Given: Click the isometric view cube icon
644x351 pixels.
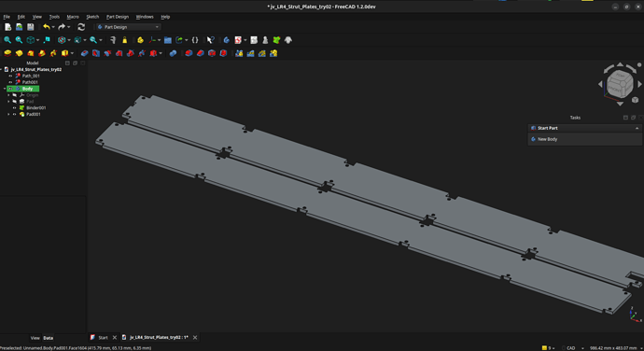Looking at the screenshot, I should pos(31,40).
